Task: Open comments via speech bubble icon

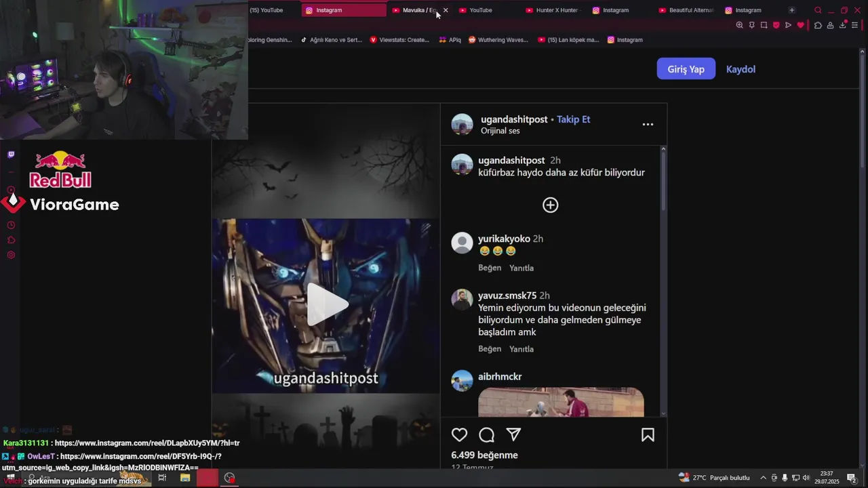Action: [x=486, y=435]
